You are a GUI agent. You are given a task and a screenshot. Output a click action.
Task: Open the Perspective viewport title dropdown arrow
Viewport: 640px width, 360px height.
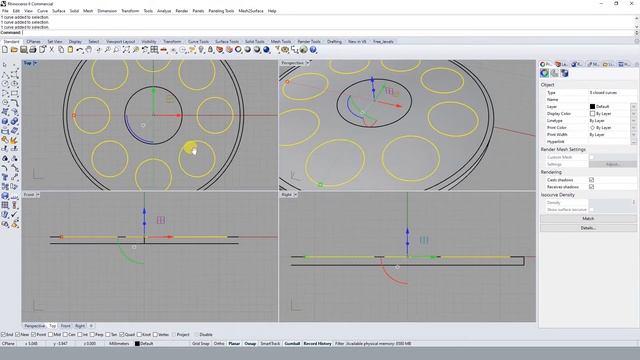(x=308, y=63)
